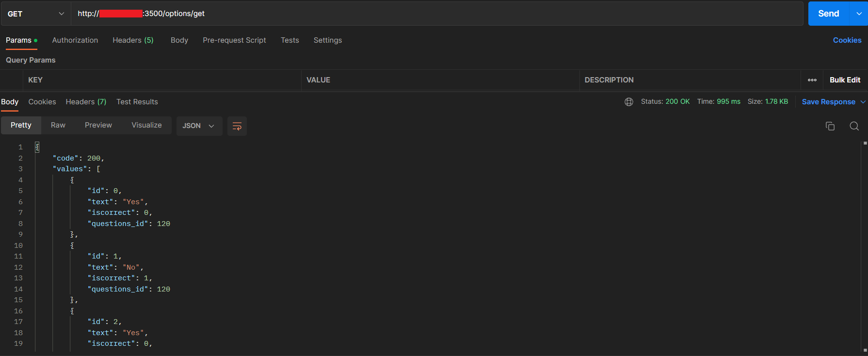Copy the response body with the copy icon
Screen dimensions: 868x356
click(x=830, y=126)
